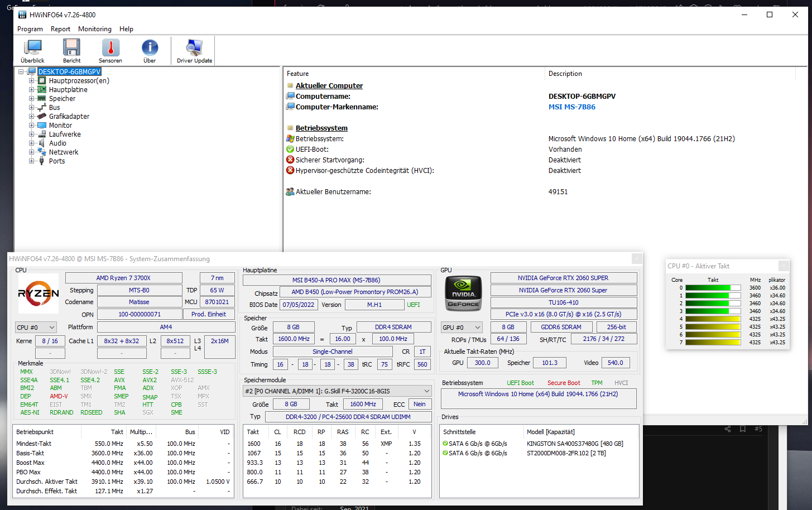
Task: Click Core 7 clock bar
Action: point(713,343)
